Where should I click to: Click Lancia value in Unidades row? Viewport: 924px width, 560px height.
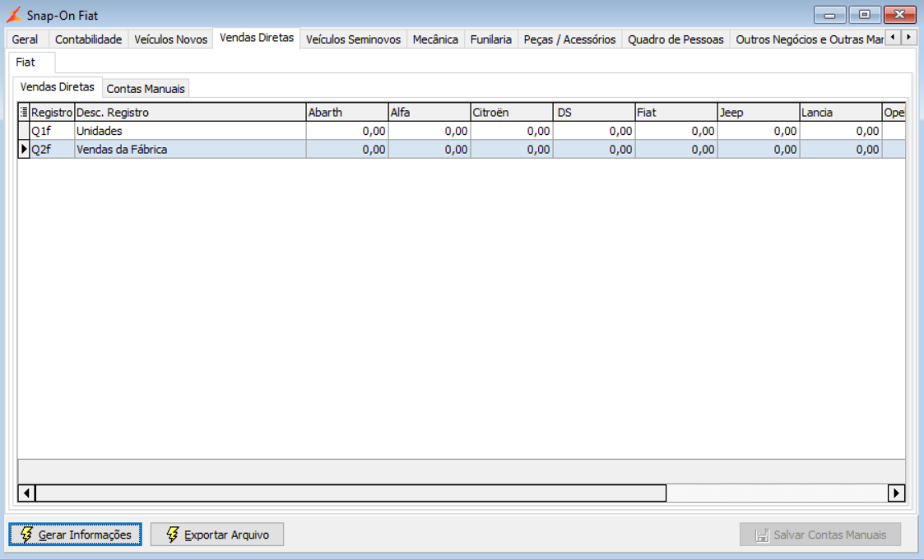tap(841, 131)
